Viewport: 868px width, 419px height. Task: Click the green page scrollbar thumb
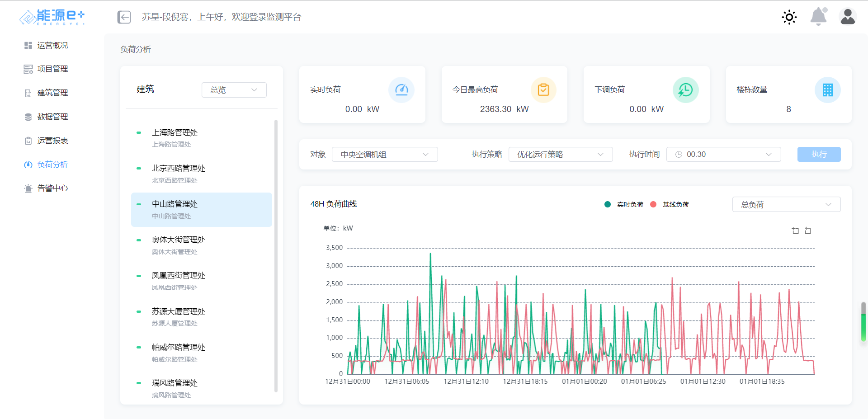(863, 322)
